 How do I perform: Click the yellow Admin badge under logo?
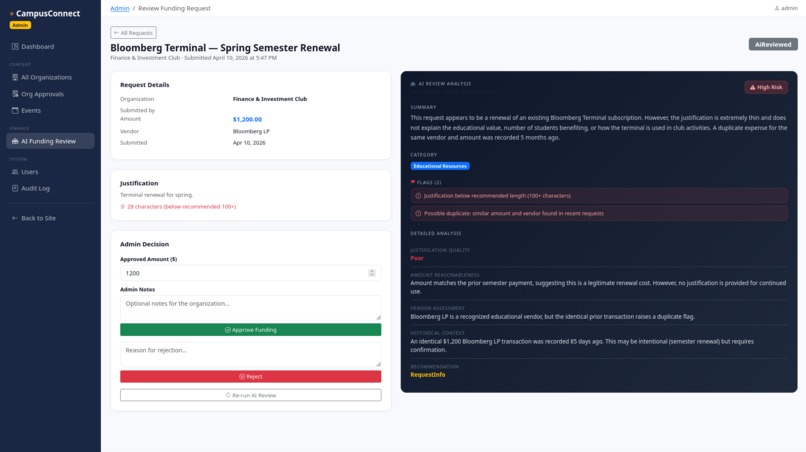coord(20,25)
